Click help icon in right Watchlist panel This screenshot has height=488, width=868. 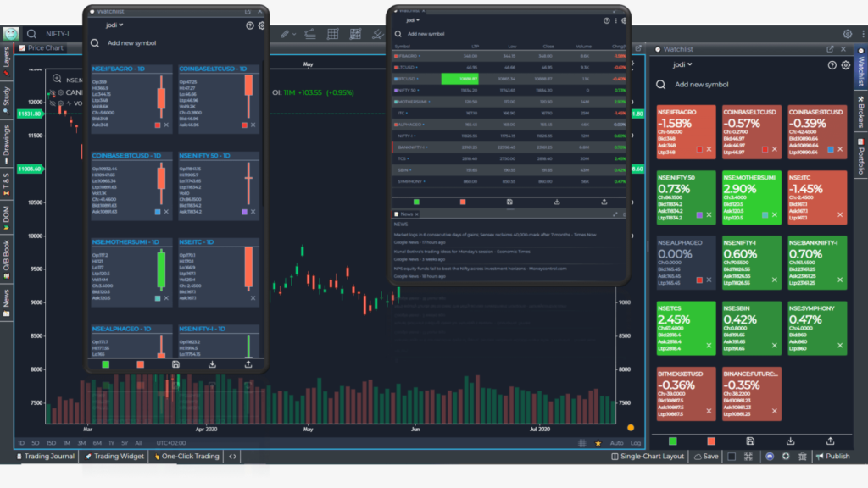[832, 64]
